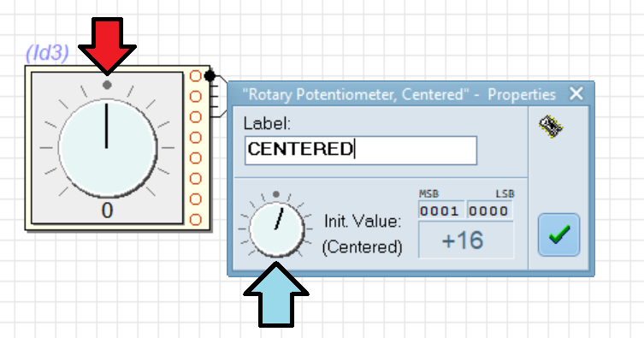
Task: Click the filled black output pin connector
Action: (210, 76)
